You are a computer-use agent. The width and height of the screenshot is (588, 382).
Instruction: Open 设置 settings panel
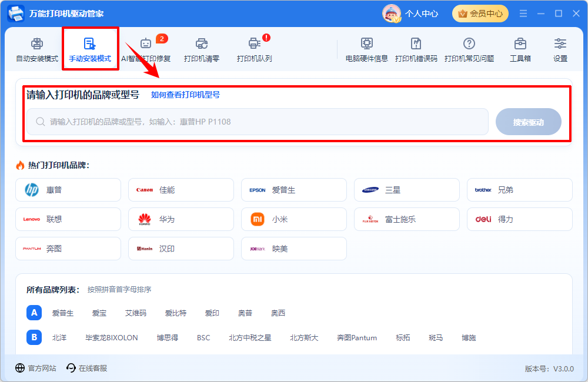560,50
